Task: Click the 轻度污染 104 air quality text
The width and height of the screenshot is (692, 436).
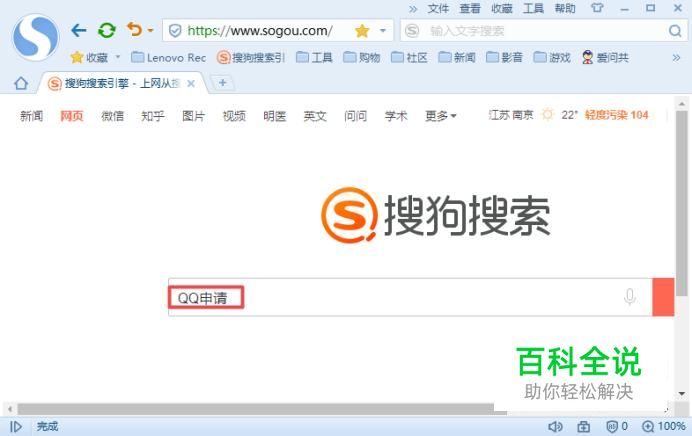Action: click(616, 115)
